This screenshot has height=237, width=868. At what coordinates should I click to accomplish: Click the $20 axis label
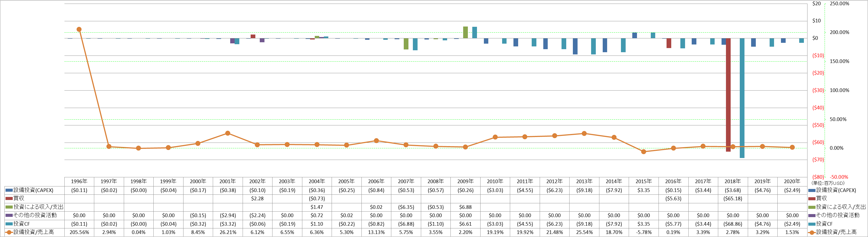tap(816, 4)
